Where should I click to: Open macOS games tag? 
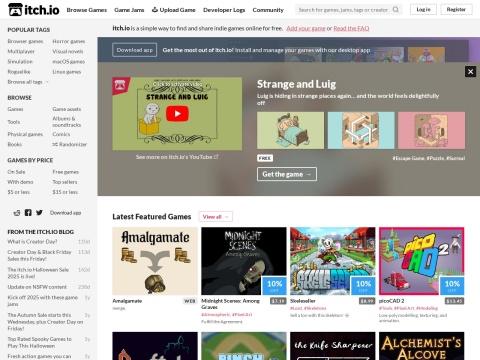coord(68,61)
